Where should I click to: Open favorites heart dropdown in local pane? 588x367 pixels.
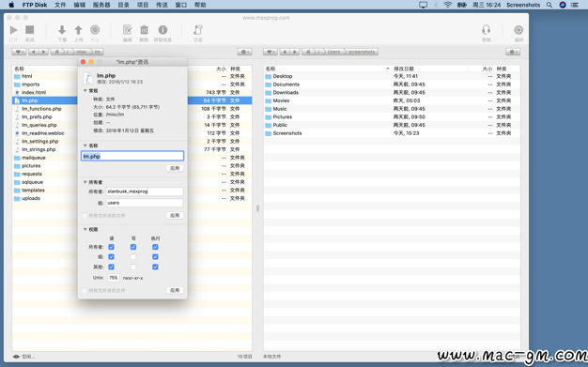click(x=270, y=52)
